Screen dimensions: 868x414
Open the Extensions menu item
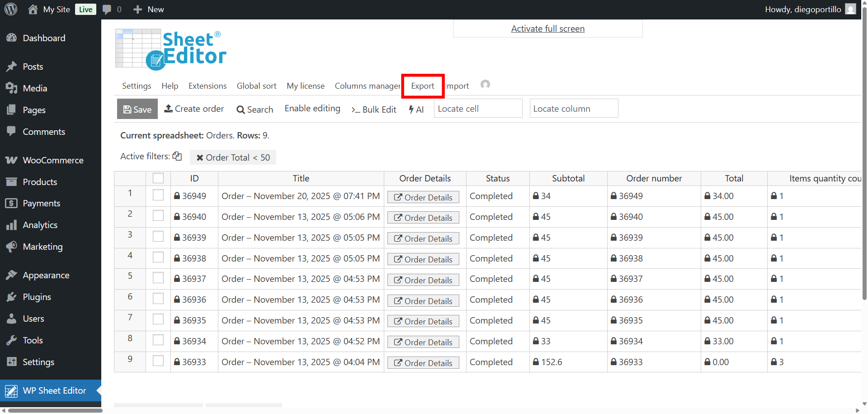208,86
